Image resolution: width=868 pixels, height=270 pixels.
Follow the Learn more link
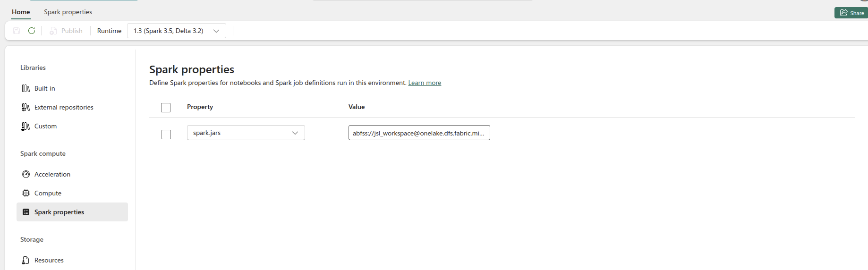425,83
